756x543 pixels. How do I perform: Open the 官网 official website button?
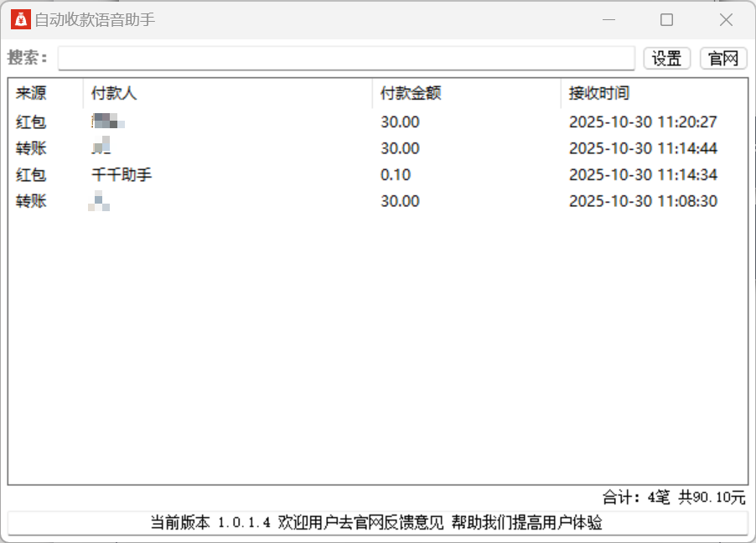point(723,59)
